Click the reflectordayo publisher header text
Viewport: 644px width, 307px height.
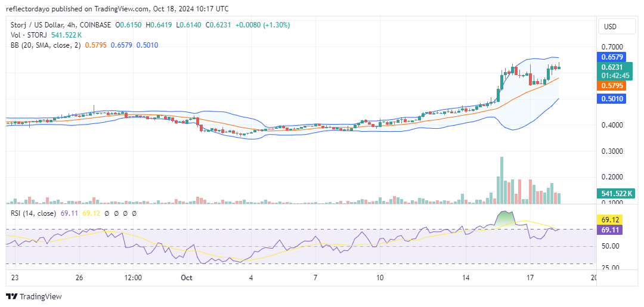tap(117, 8)
